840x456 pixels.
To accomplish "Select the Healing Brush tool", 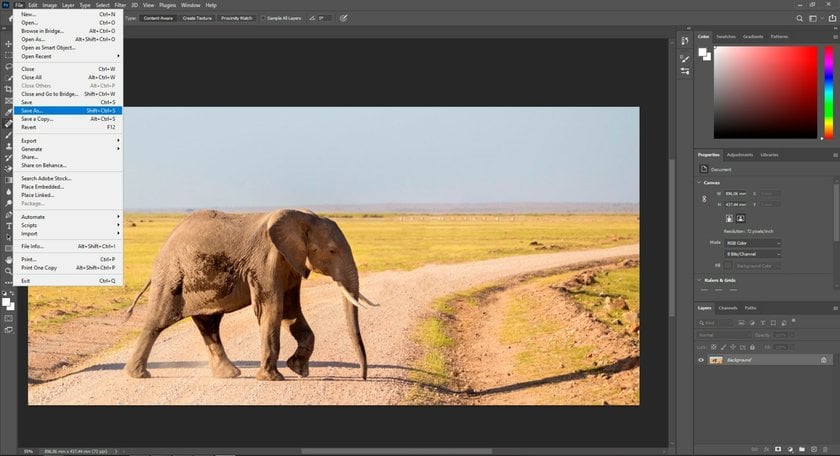I will click(x=8, y=123).
